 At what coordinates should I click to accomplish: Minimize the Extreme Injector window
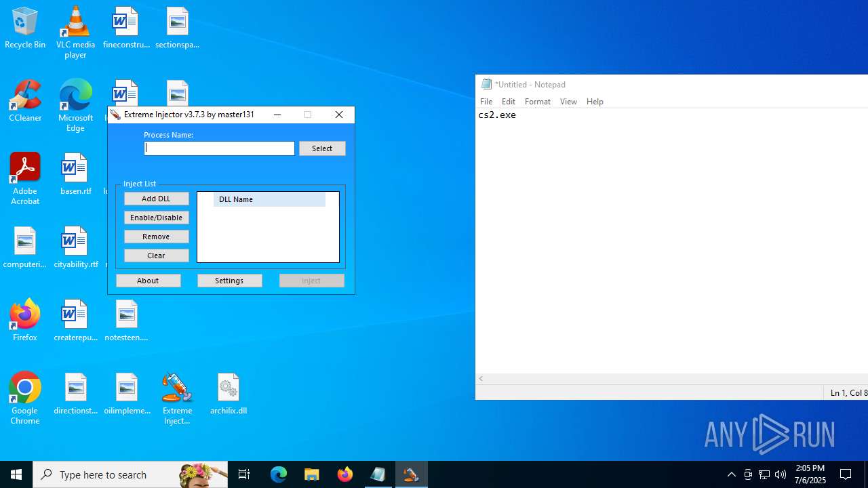click(277, 115)
